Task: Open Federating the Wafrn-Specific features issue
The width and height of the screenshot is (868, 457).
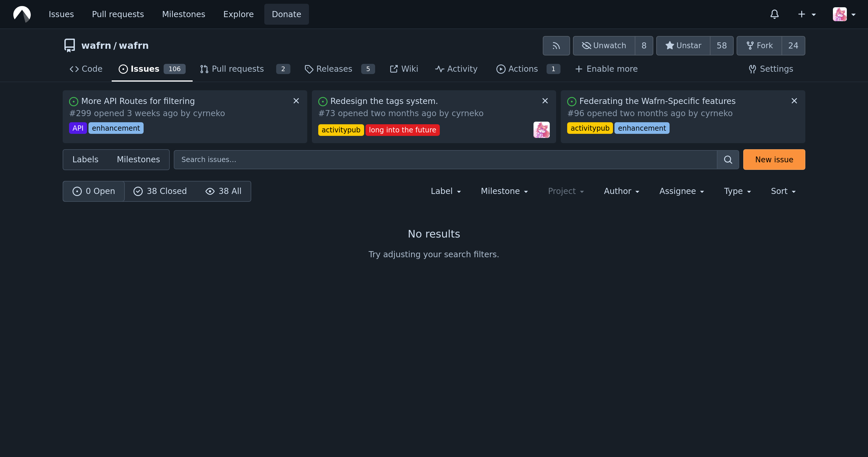Action: pos(657,101)
